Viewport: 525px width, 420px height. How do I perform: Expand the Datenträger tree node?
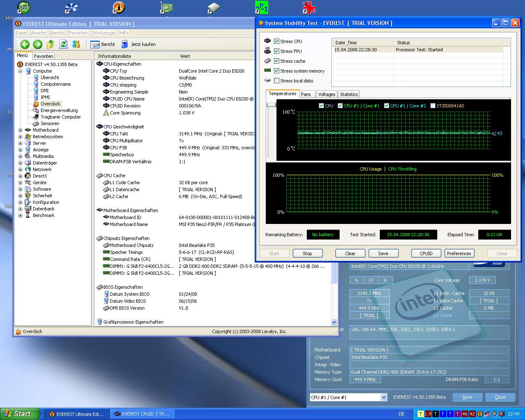coord(20,163)
